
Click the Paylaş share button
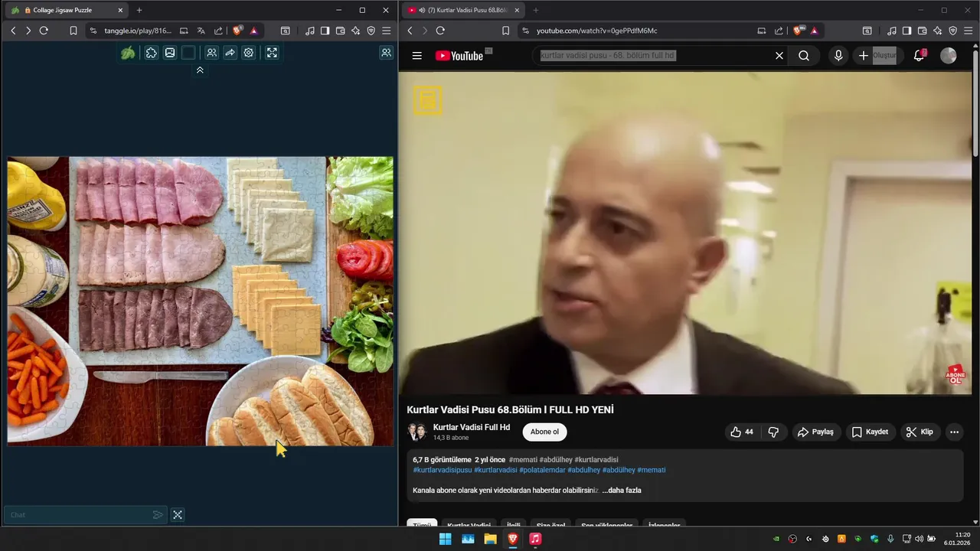(x=815, y=432)
